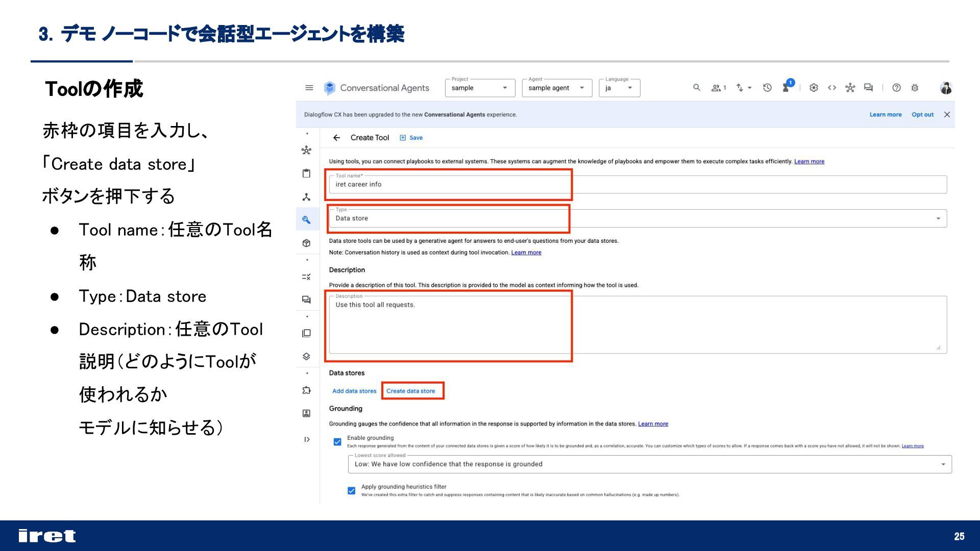The height and width of the screenshot is (551, 980).
Task: Click Learn more link after the grounding score explanation
Action: (913, 446)
